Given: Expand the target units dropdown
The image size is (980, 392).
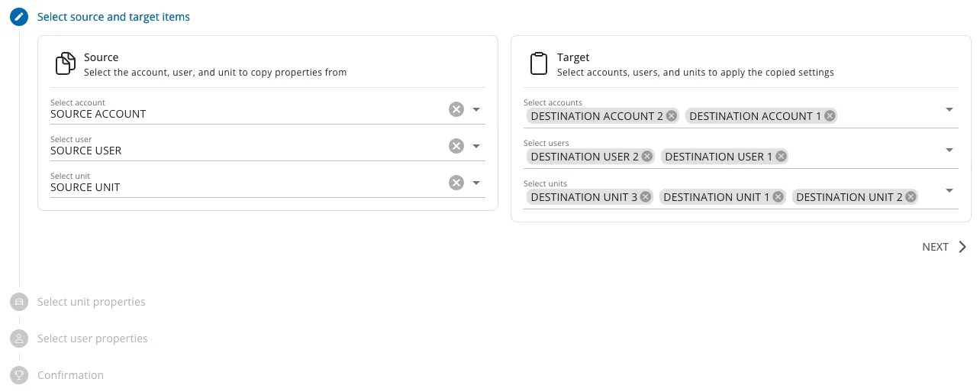Looking at the screenshot, I should point(949,190).
